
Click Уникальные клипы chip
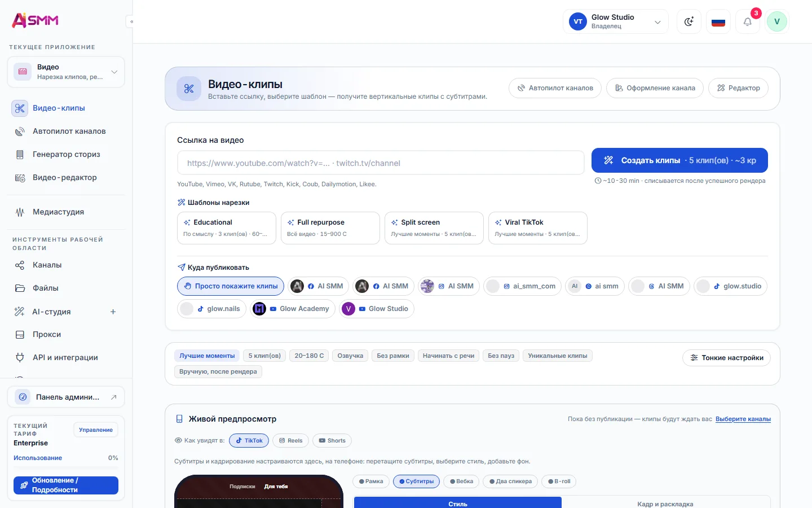pos(558,356)
